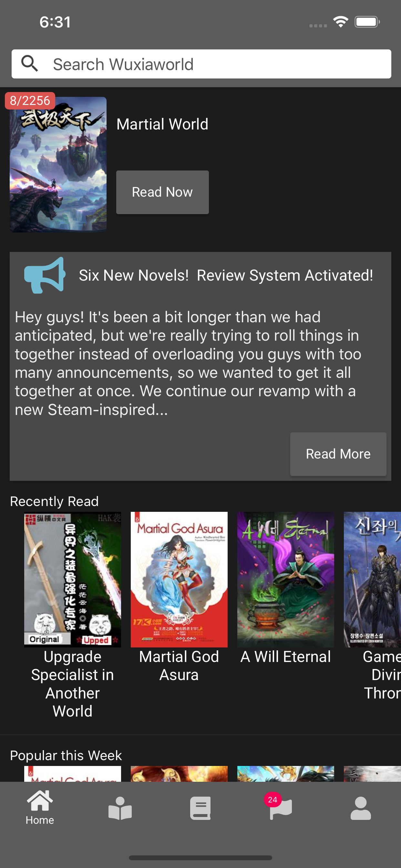
Task: Tap the 8/2256 chapter progress badge
Action: [x=30, y=100]
